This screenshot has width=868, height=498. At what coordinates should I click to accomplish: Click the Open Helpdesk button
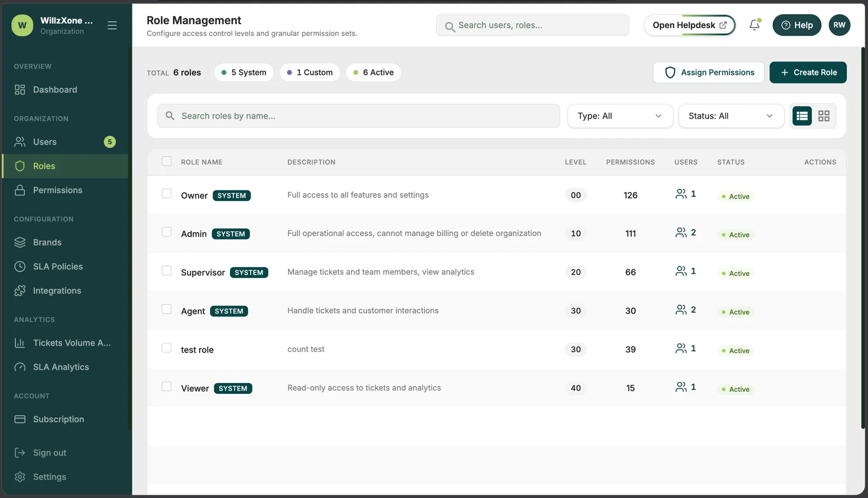coord(690,25)
